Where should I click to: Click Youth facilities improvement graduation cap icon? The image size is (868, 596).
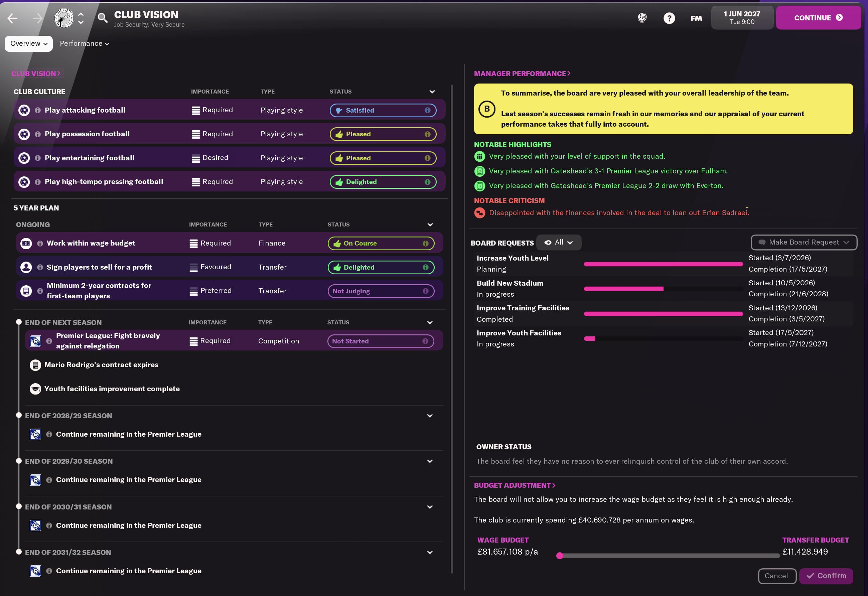35,389
